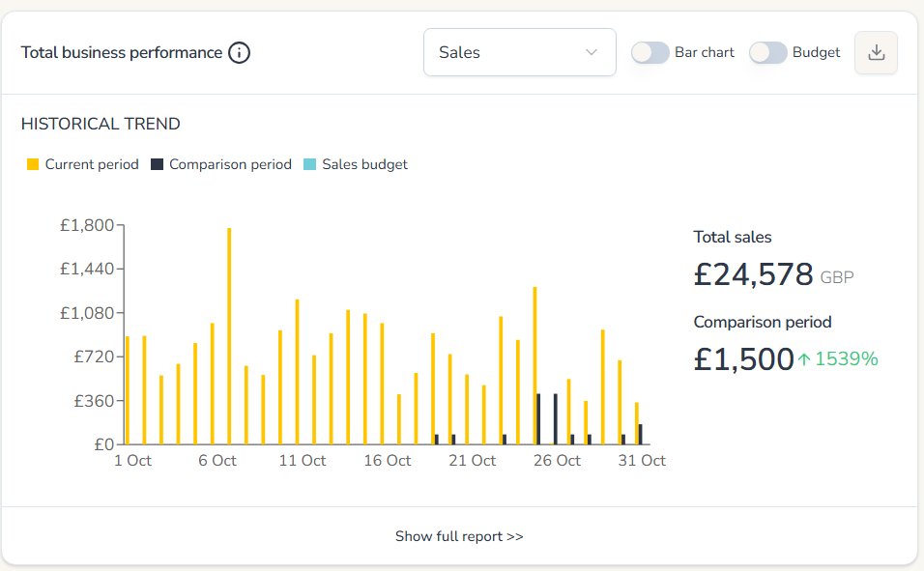The image size is (924, 571).
Task: Click the "Current period" legend label
Action: 92,164
